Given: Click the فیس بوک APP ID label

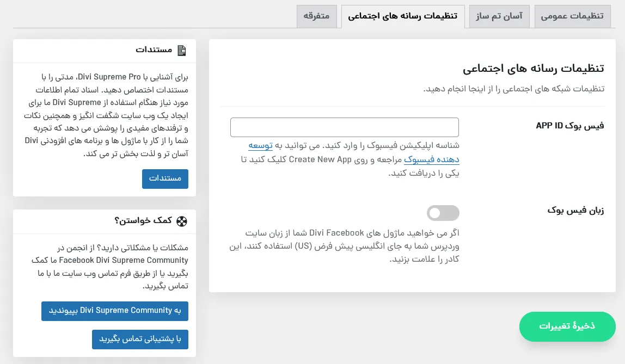Looking at the screenshot, I should (570, 126).
